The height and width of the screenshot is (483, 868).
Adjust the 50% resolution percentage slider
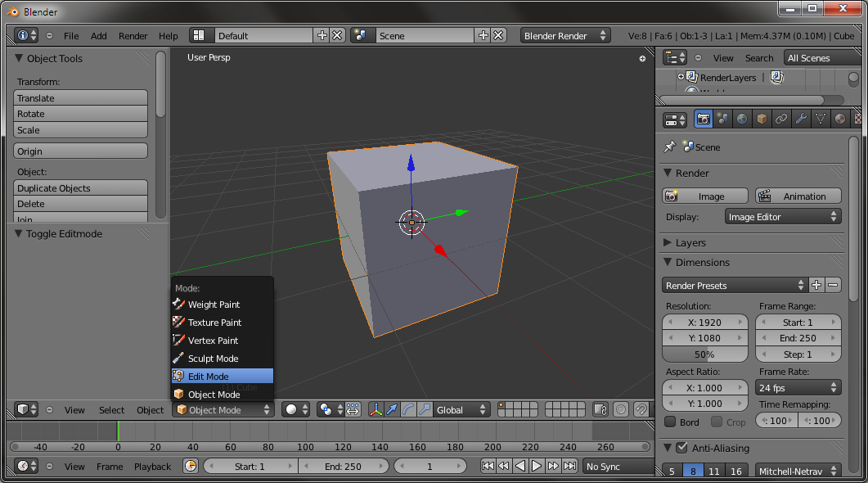pos(704,354)
